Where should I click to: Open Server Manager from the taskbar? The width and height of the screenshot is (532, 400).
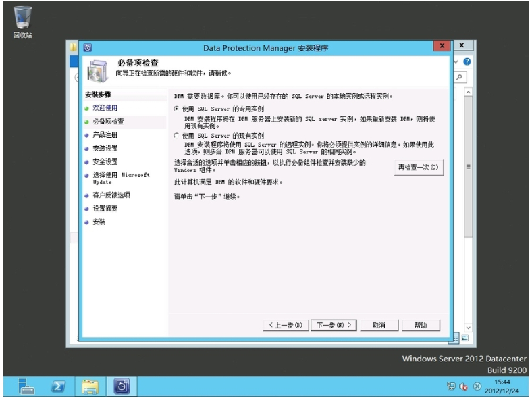(26, 386)
